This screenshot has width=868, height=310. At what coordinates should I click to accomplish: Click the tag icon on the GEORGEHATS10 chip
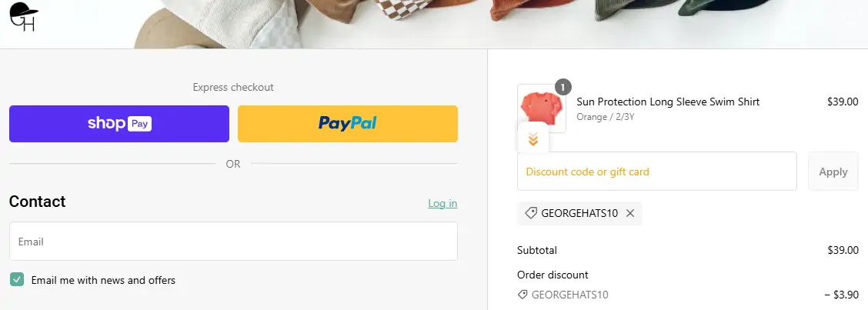point(531,213)
